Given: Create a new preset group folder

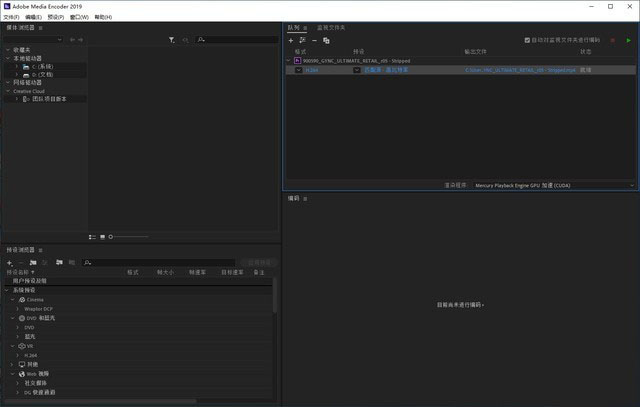Looking at the screenshot, I should [33, 262].
